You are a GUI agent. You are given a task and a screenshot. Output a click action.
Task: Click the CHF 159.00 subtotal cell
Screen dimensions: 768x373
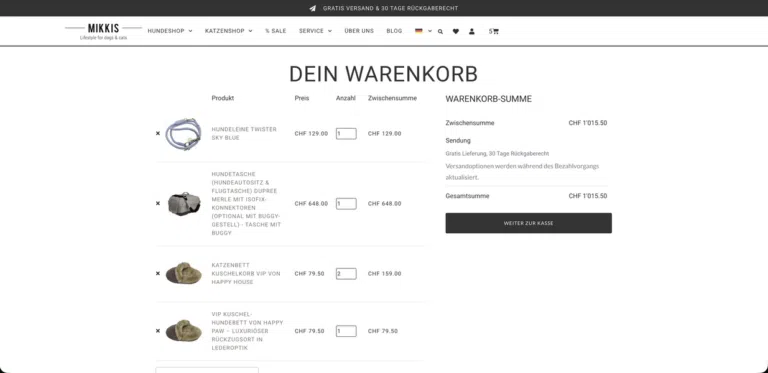click(384, 274)
